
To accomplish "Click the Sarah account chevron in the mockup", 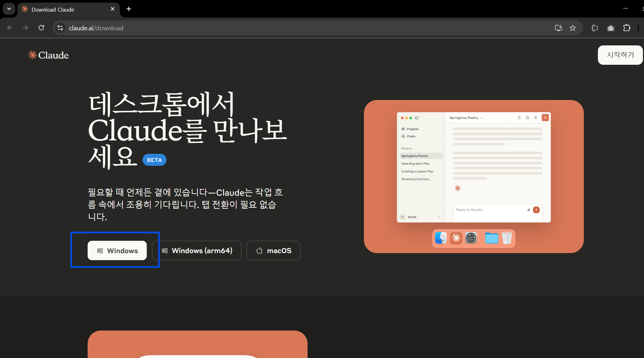I will (x=439, y=217).
